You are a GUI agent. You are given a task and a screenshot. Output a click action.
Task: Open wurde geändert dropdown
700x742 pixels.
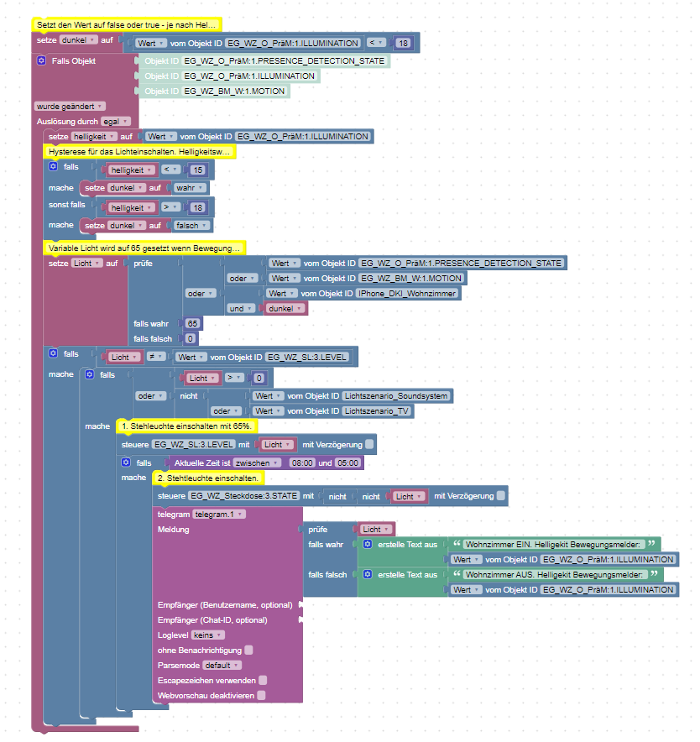click(70, 107)
